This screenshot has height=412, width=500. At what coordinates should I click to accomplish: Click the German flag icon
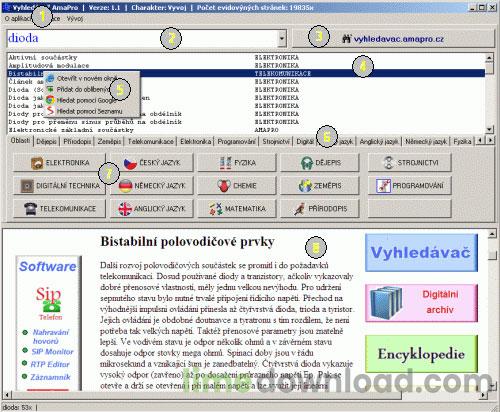(x=125, y=186)
